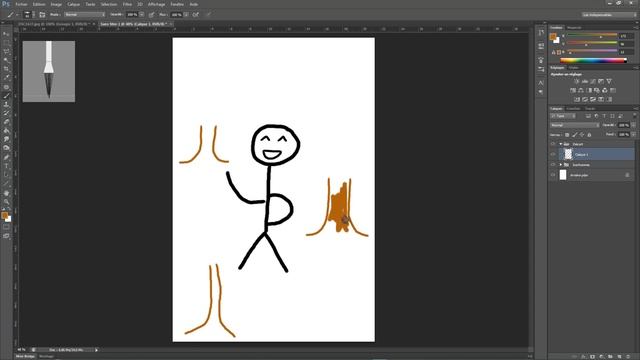Select the Paint Bucket tool
The image size is (640, 360).
[x=6, y=131]
